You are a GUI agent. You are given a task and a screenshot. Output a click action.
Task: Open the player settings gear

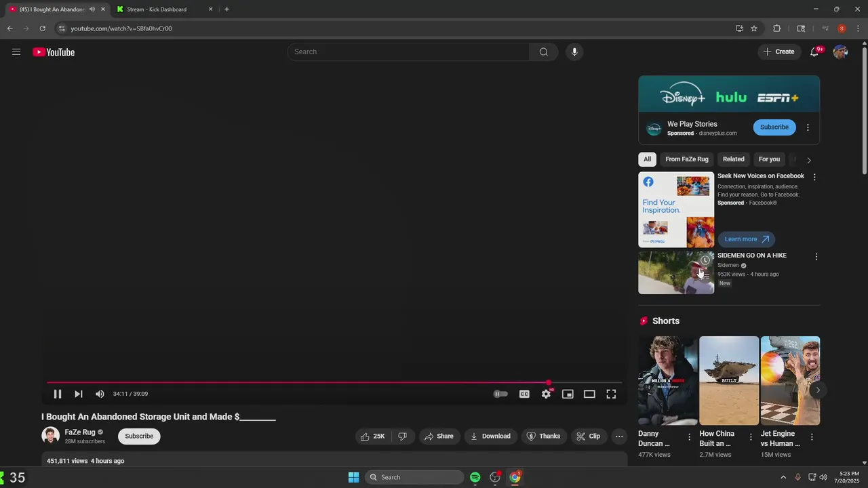pos(546,394)
